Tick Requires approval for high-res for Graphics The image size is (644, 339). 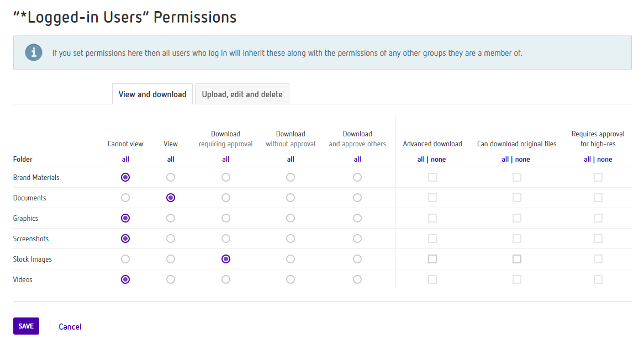click(x=598, y=218)
